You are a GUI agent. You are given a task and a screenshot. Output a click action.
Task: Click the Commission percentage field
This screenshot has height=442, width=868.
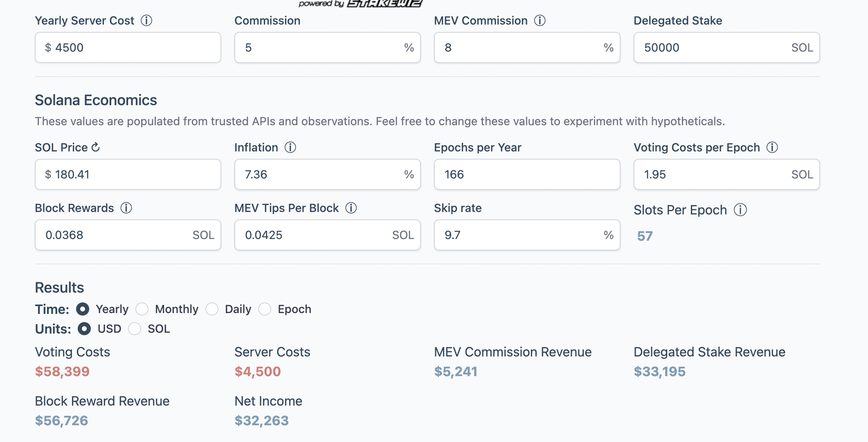point(328,47)
